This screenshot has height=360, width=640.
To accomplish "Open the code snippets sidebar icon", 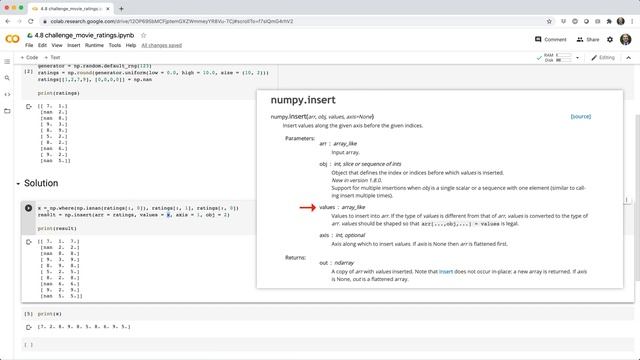I will click(x=7, y=94).
